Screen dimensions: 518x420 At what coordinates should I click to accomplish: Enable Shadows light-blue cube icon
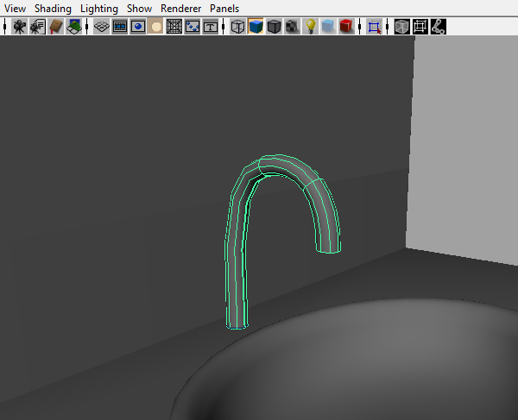tap(328, 27)
